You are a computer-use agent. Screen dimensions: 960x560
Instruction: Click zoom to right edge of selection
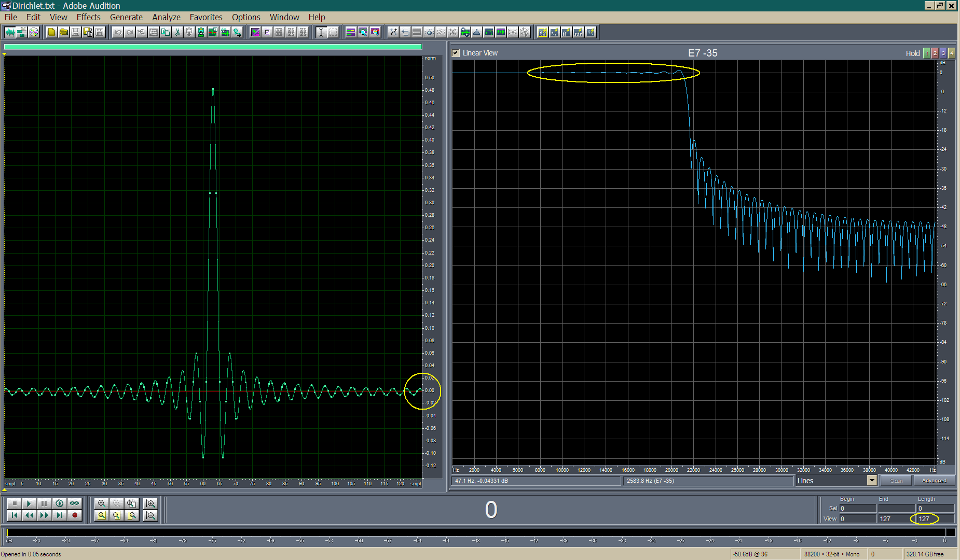tap(131, 515)
